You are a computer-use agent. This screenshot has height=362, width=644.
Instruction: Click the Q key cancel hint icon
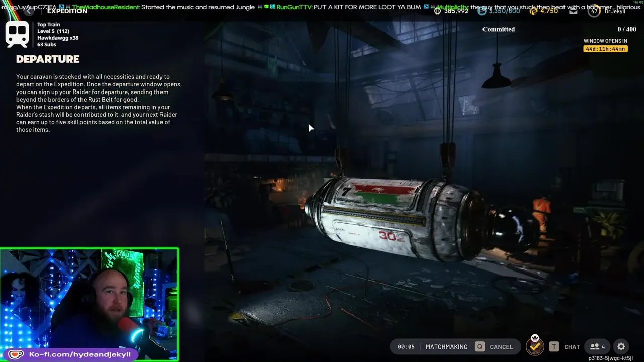click(480, 346)
